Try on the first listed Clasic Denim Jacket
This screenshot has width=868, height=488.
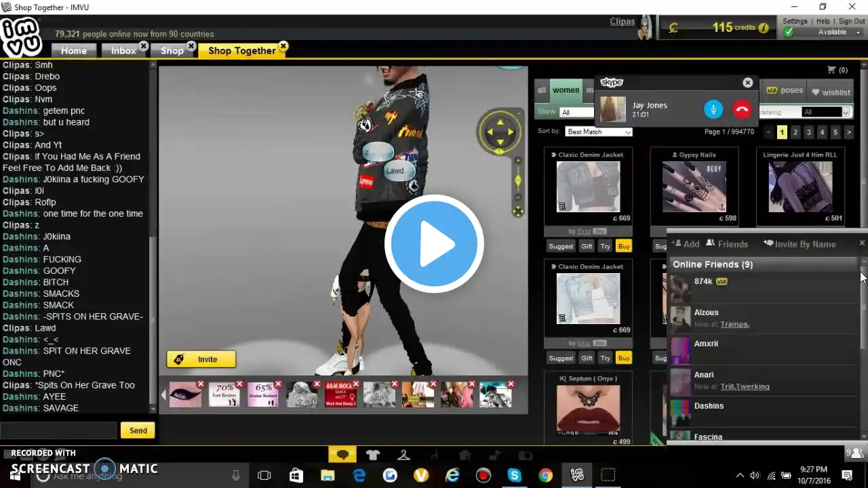tap(606, 246)
